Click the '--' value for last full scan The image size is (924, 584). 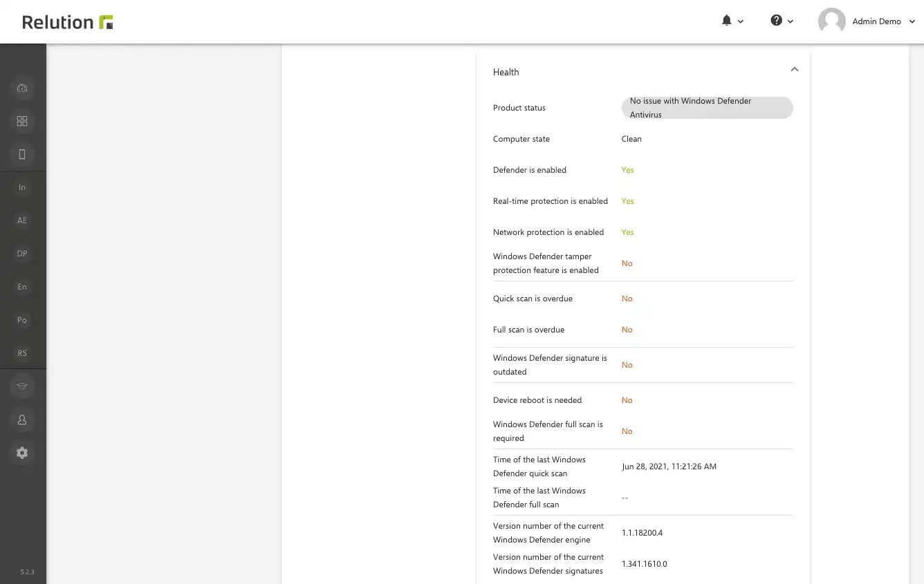click(x=625, y=498)
